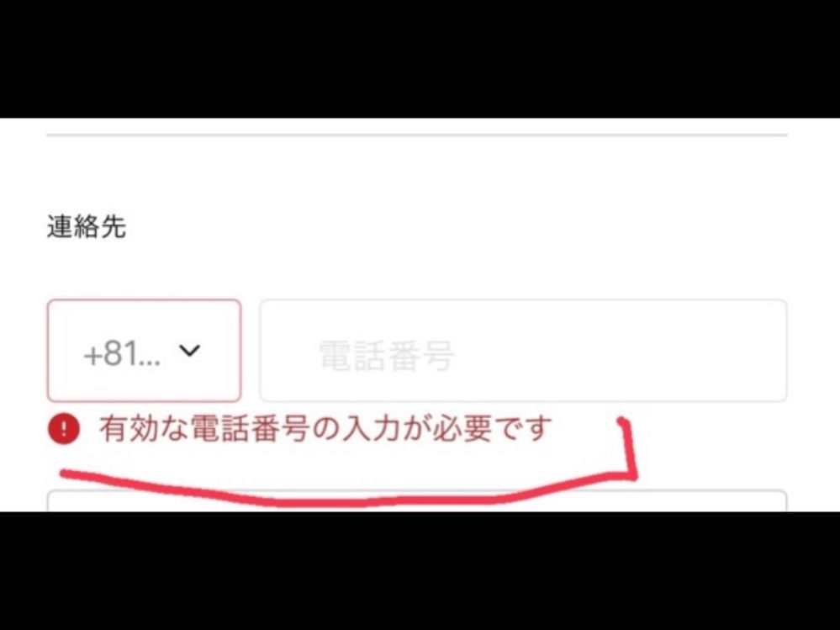Screen dimensions: 840x630
Task: Click the black letterbox bar at top
Action: pyautogui.click(x=420, y=59)
